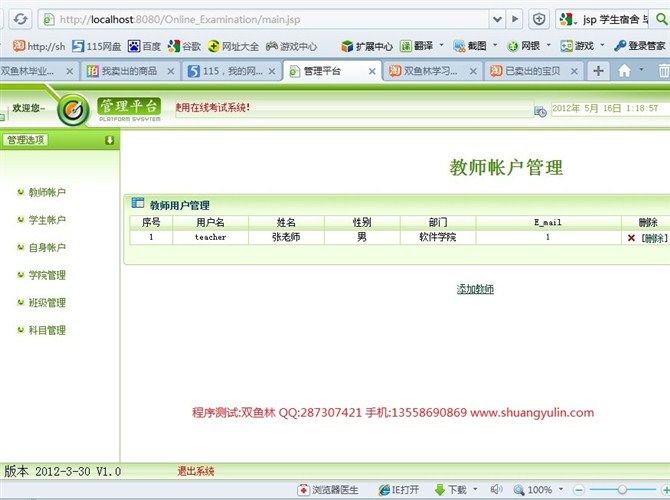Image resolution: width=670 pixels, height=500 pixels.
Task: Switch to the 我卖出的商品 tab
Action: click(x=128, y=71)
